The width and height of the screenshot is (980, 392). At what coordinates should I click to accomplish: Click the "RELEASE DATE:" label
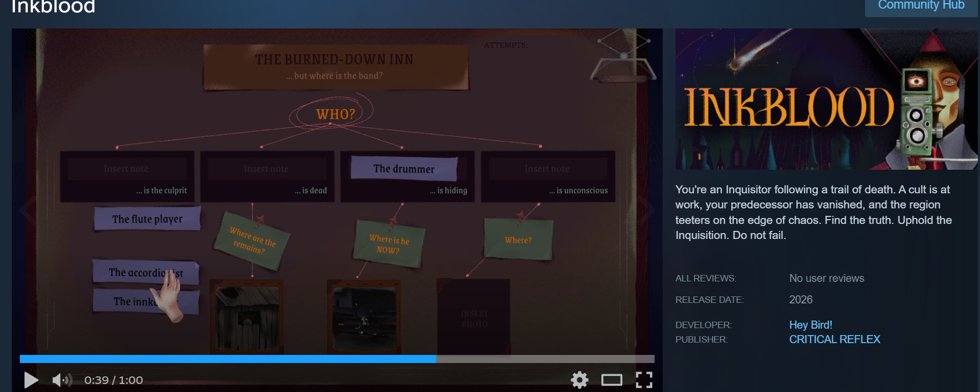[709, 300]
